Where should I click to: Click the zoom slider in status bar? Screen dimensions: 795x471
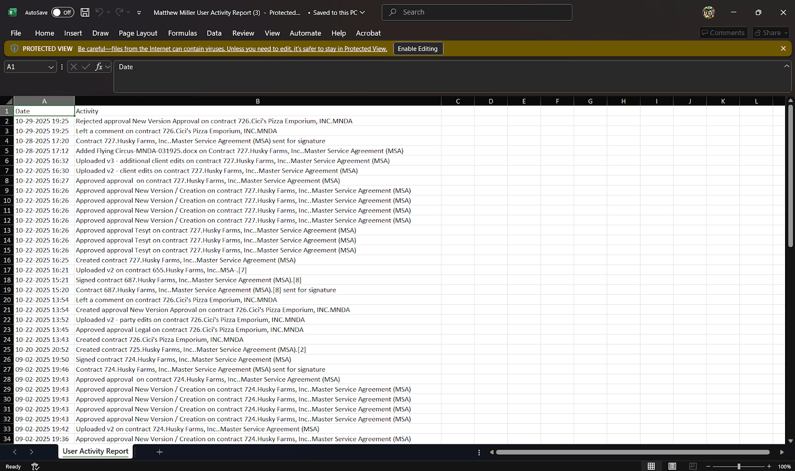pos(738,466)
